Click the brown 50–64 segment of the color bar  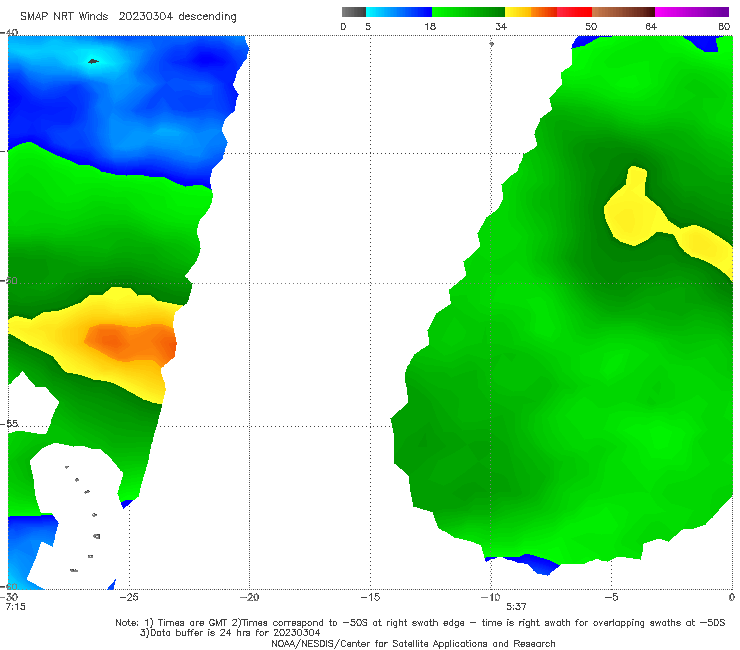623,12
